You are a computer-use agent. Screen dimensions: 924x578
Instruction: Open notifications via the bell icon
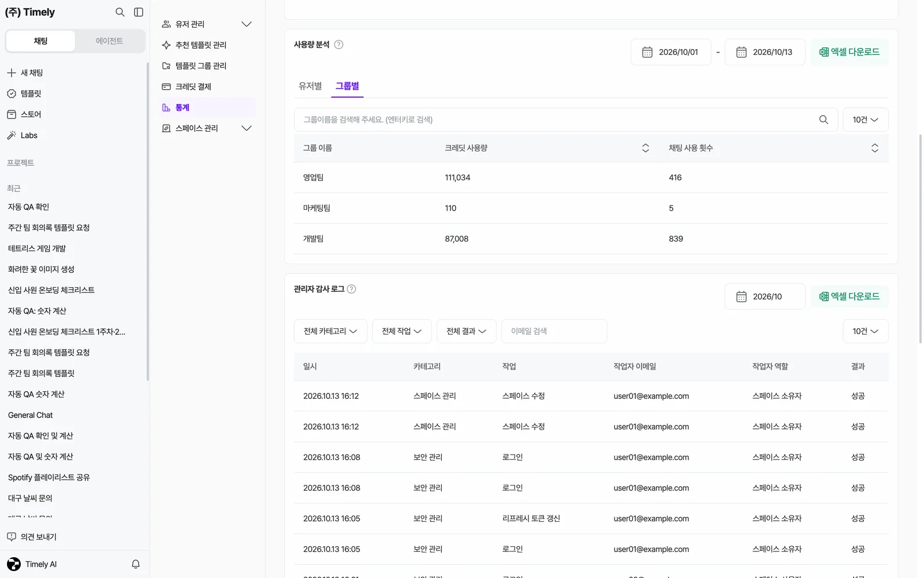[x=136, y=564]
